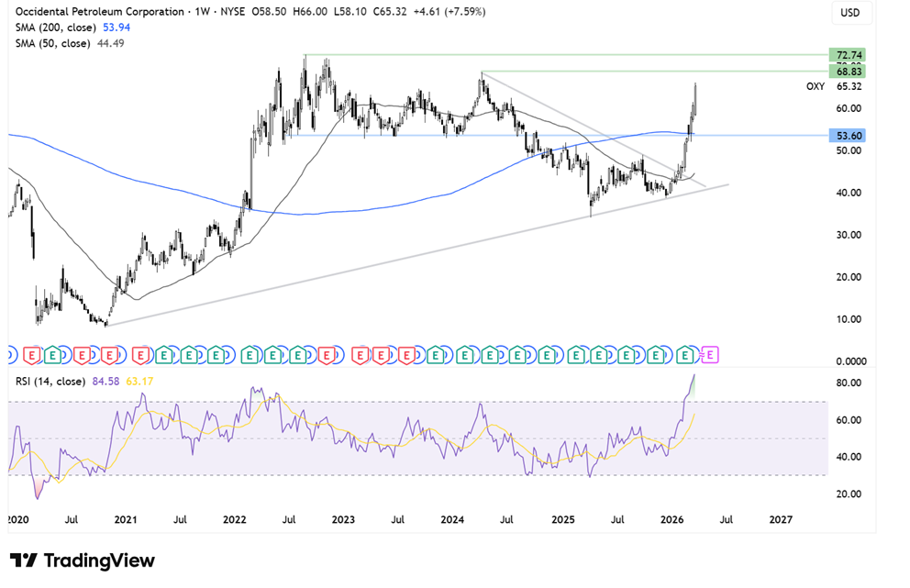Click the +4.61 (+7.59%) change value
The width and height of the screenshot is (910, 588).
pyautogui.click(x=449, y=12)
